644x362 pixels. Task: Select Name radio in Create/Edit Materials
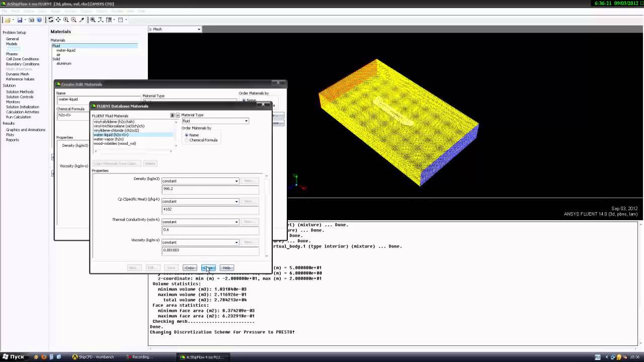point(244,100)
